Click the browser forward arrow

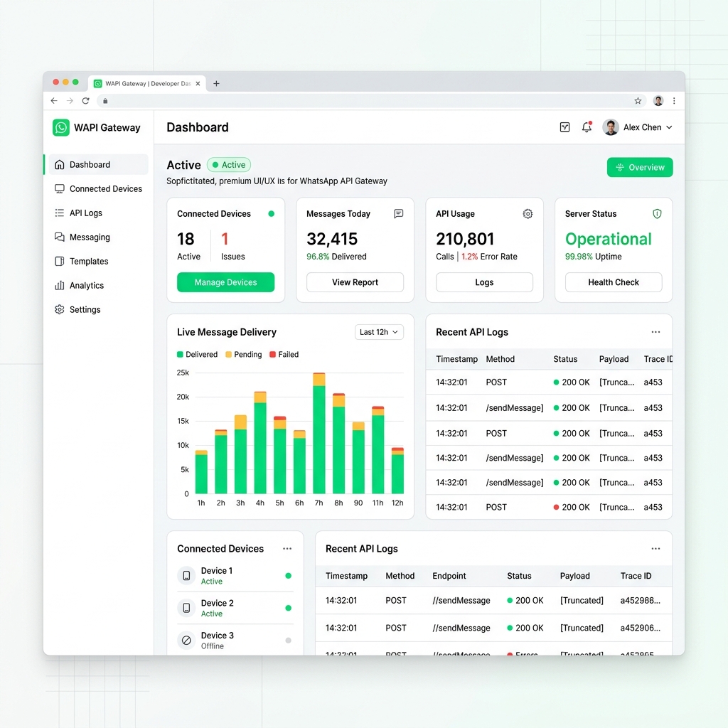coord(70,101)
